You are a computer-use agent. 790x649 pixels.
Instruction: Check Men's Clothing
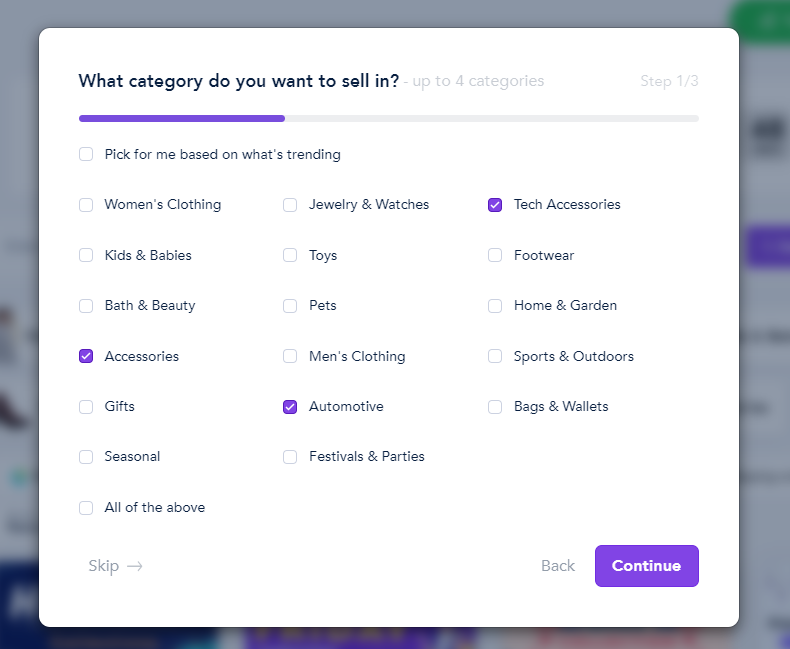click(290, 356)
